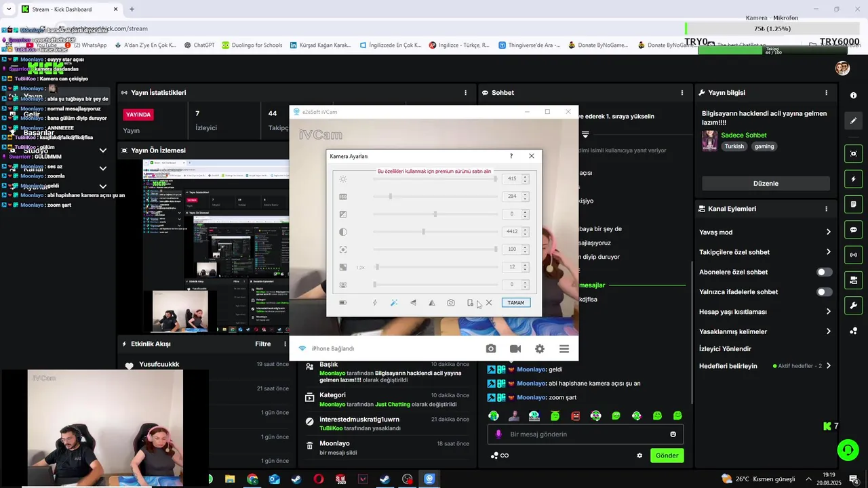Viewport: 868px width, 488px height.
Task: Click the magic wand beautify icon
Action: [394, 303]
